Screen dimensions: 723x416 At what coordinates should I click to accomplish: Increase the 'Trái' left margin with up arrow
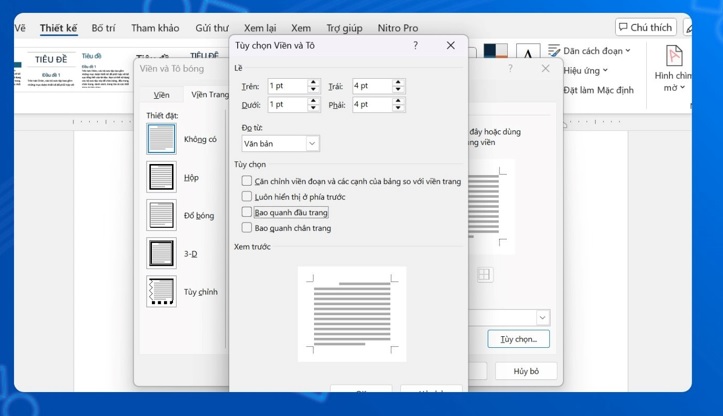point(398,82)
